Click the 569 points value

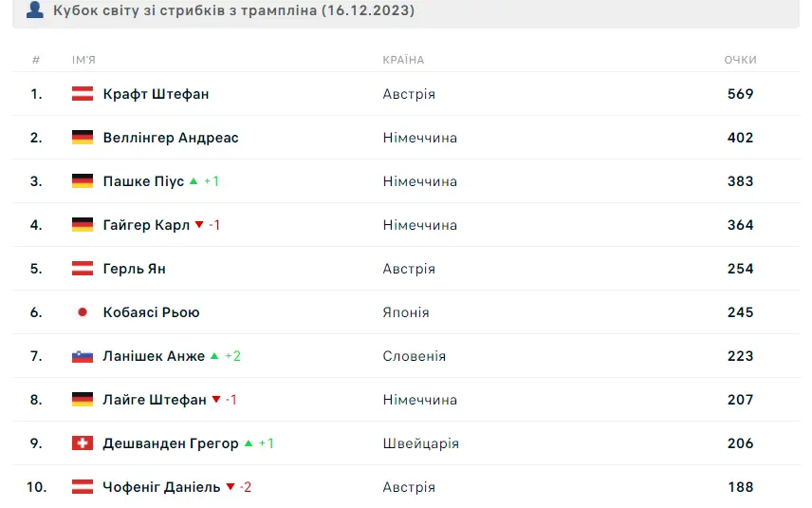click(x=741, y=94)
